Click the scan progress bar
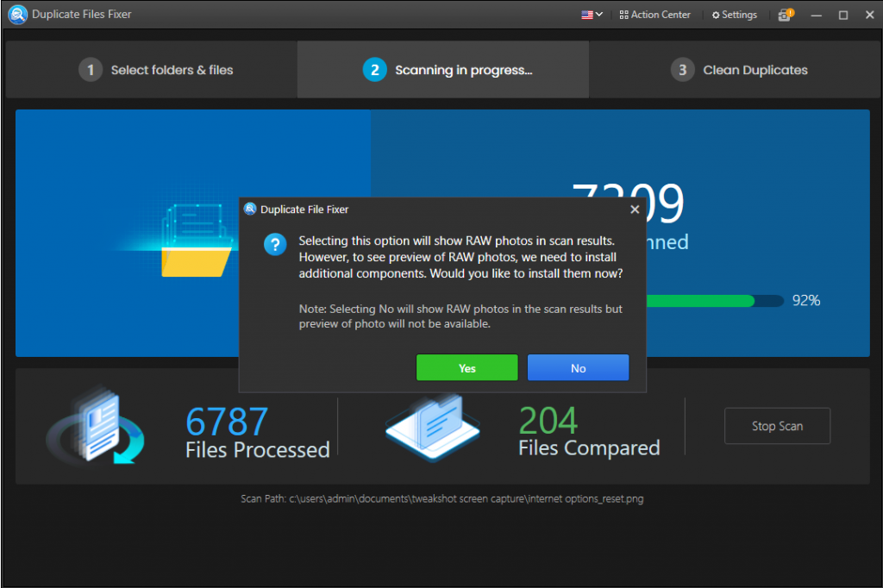The image size is (883, 588). (715, 301)
